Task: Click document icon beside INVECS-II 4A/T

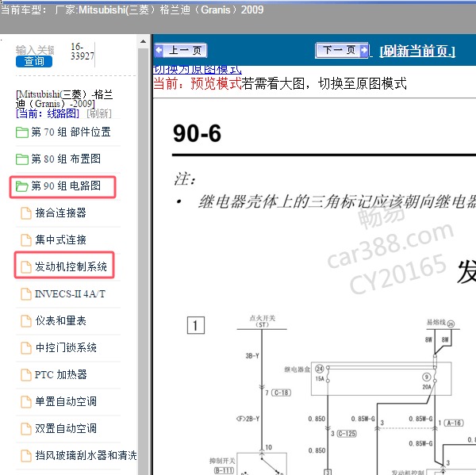Action: pos(26,293)
